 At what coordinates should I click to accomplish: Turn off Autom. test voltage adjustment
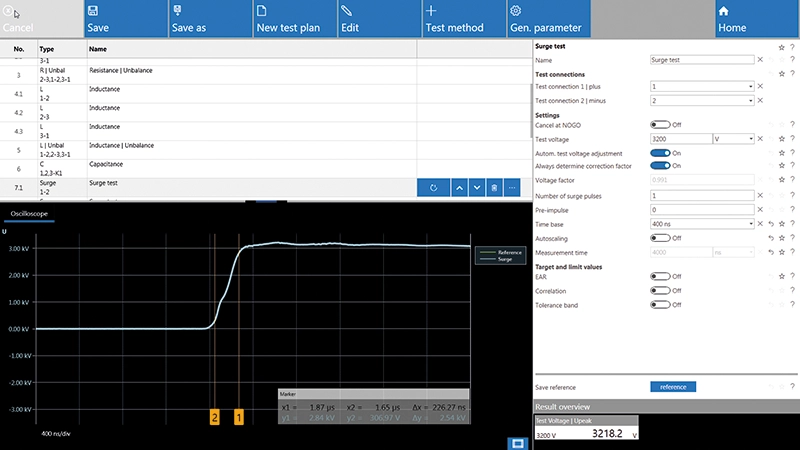pos(659,152)
